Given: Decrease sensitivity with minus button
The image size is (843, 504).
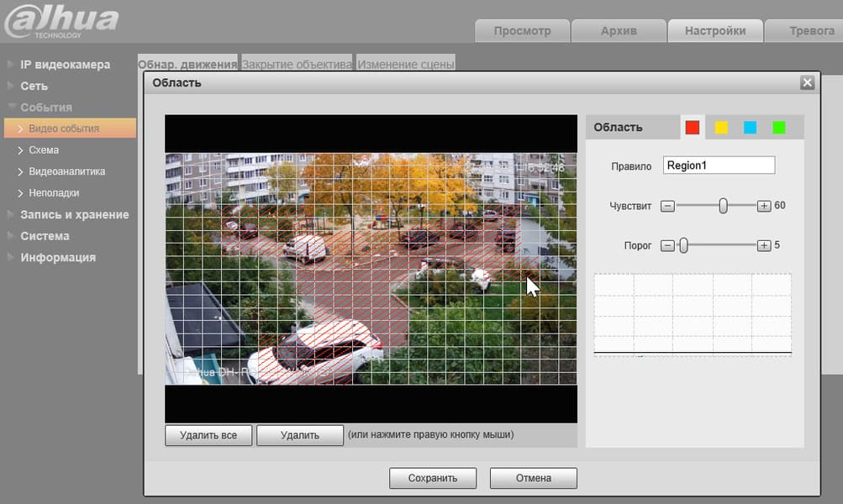Looking at the screenshot, I should (667, 206).
